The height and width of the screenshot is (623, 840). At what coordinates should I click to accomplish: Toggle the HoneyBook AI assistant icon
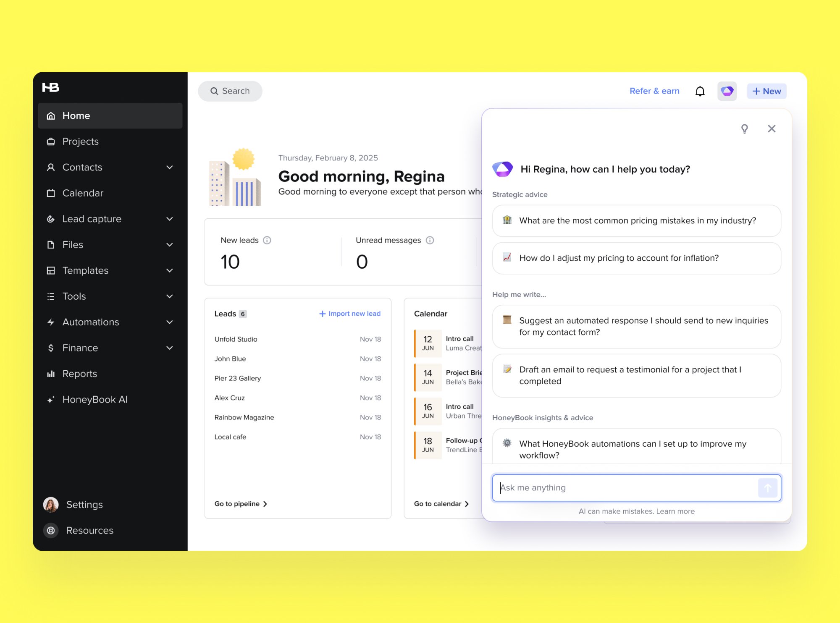coord(727,91)
